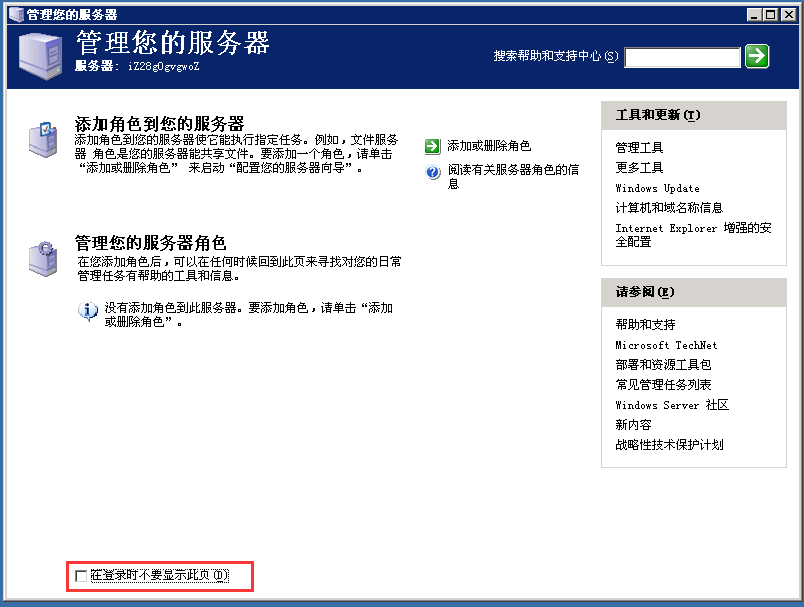
Task: Click the blue info icon near 没有添加角色
Action: (88, 309)
